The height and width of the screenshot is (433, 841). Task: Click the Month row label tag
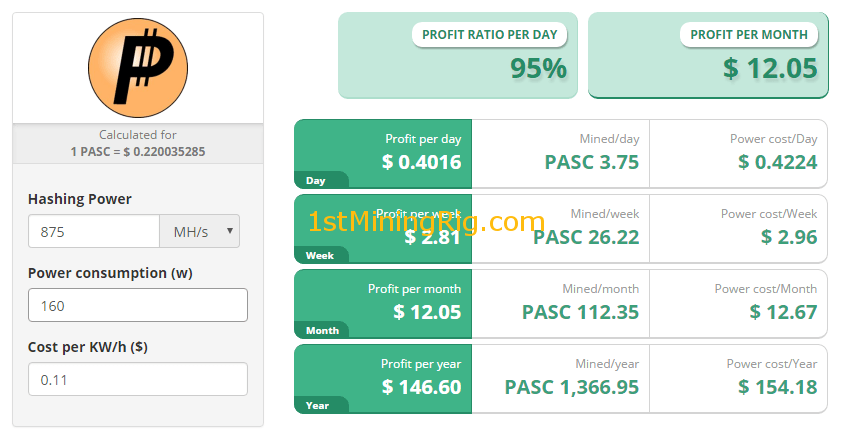322,330
